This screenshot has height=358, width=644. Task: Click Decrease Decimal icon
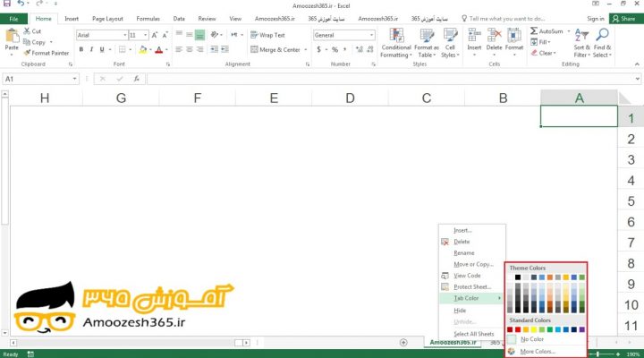[370, 50]
